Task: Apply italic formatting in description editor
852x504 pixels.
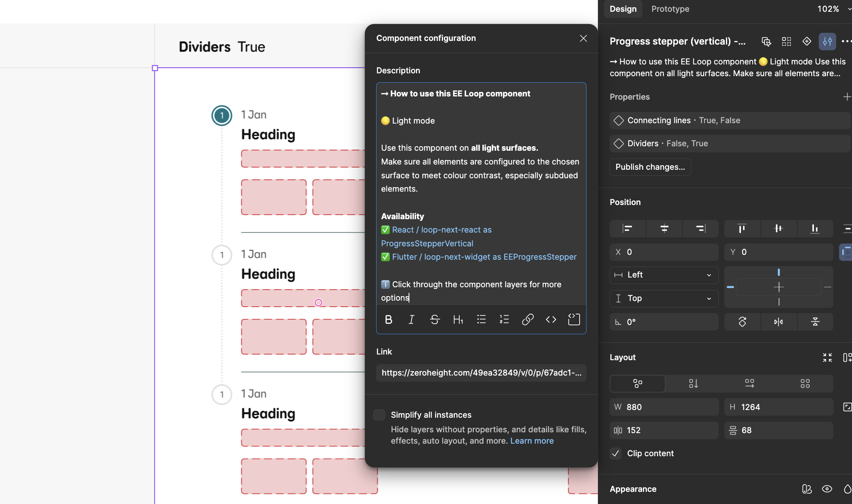Action: 411,320
